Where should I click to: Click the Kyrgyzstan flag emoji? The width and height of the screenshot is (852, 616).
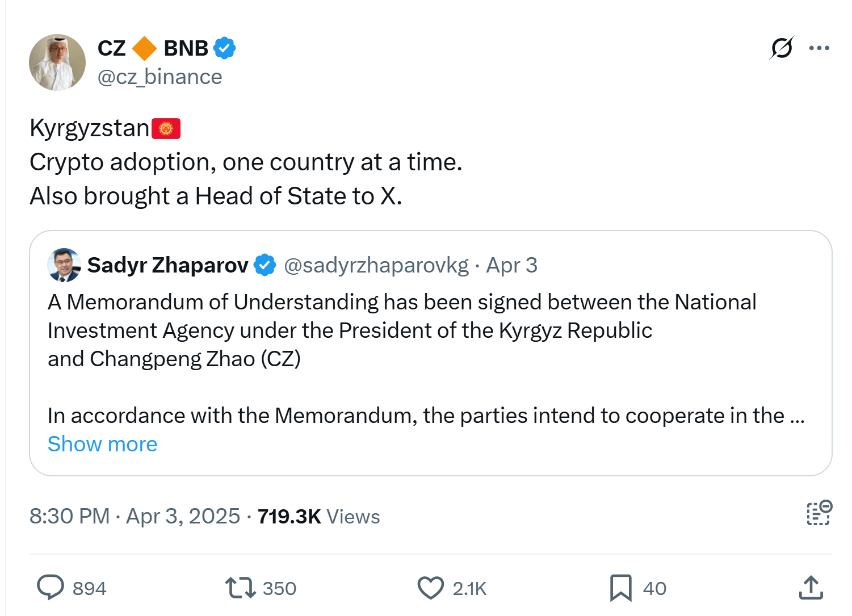[x=166, y=129]
